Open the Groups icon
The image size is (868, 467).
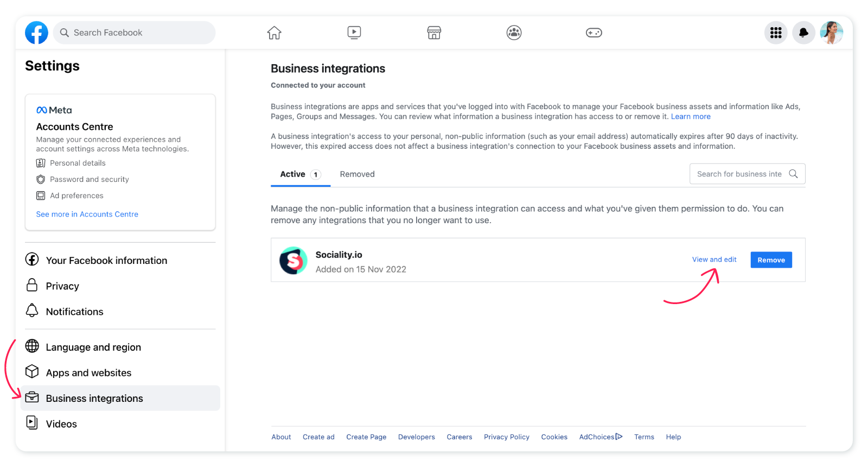[514, 33]
